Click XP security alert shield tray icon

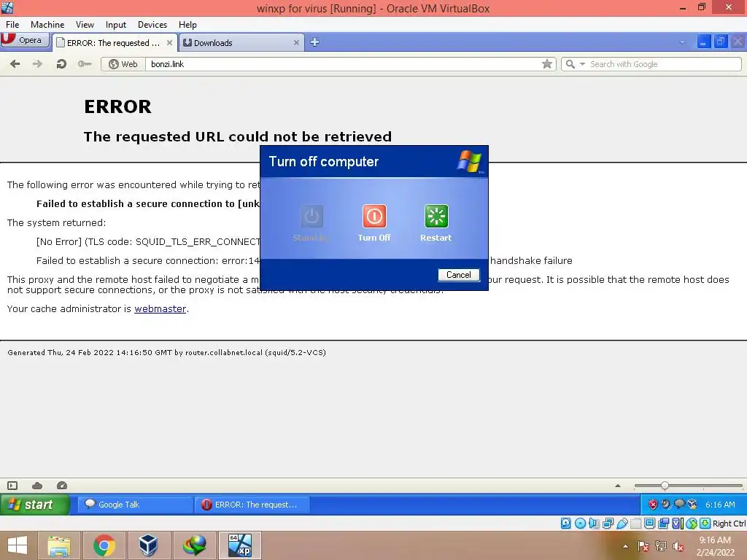pyautogui.click(x=653, y=505)
